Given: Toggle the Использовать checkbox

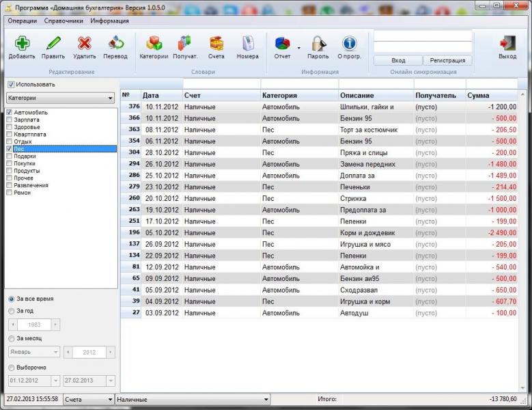Looking at the screenshot, I should (x=11, y=85).
